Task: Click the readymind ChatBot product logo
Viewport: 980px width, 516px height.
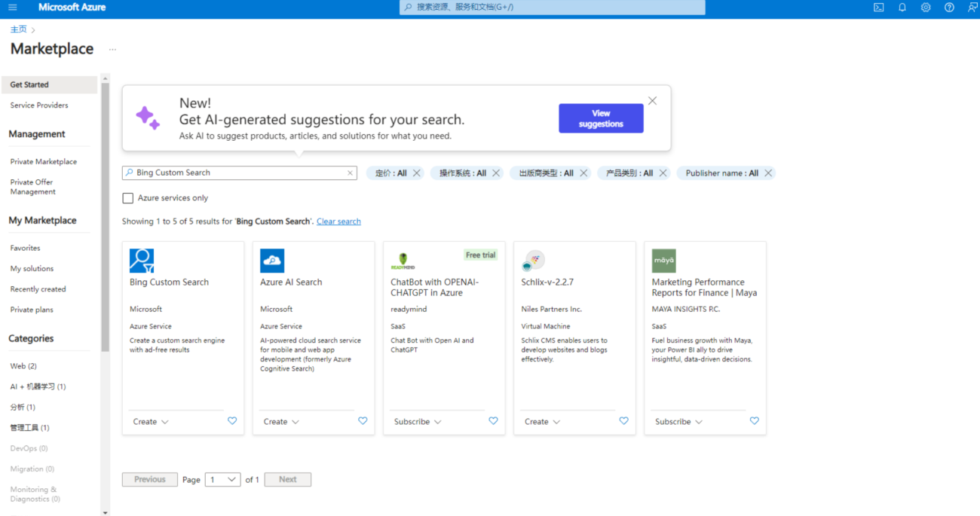Action: pos(403,261)
